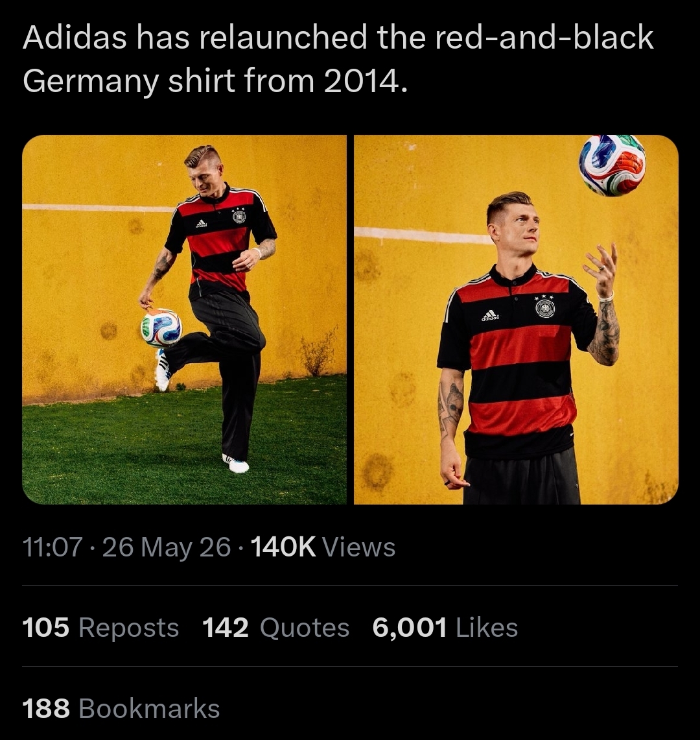Click the Adidas logo on right photo shirt
The image size is (700, 740).
pos(490,315)
